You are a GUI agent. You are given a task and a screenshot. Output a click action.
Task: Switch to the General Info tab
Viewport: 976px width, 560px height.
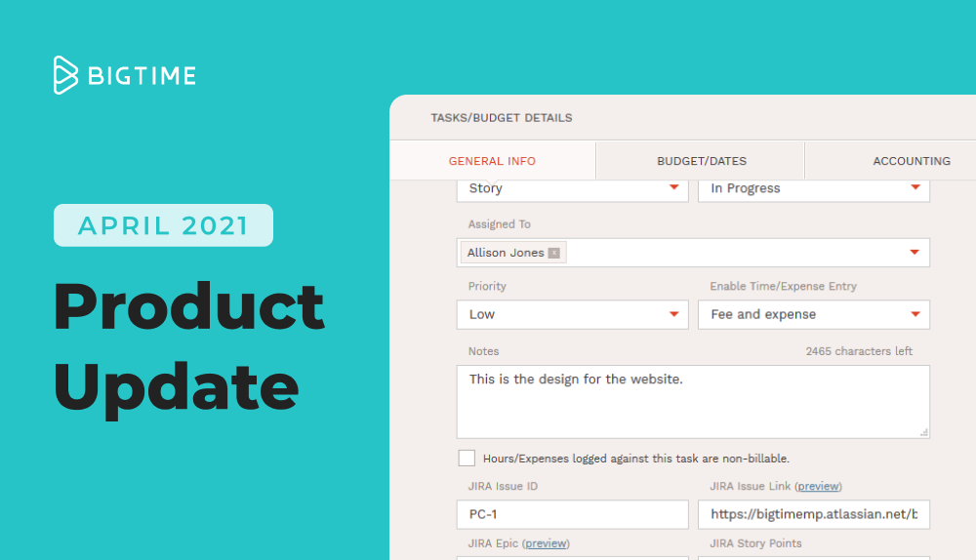(492, 161)
